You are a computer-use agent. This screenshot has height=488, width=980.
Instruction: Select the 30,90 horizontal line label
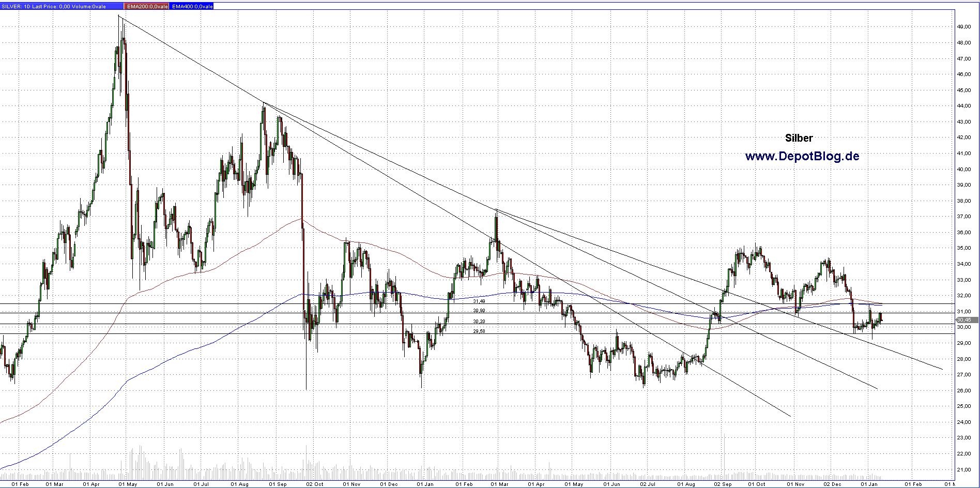pyautogui.click(x=479, y=311)
